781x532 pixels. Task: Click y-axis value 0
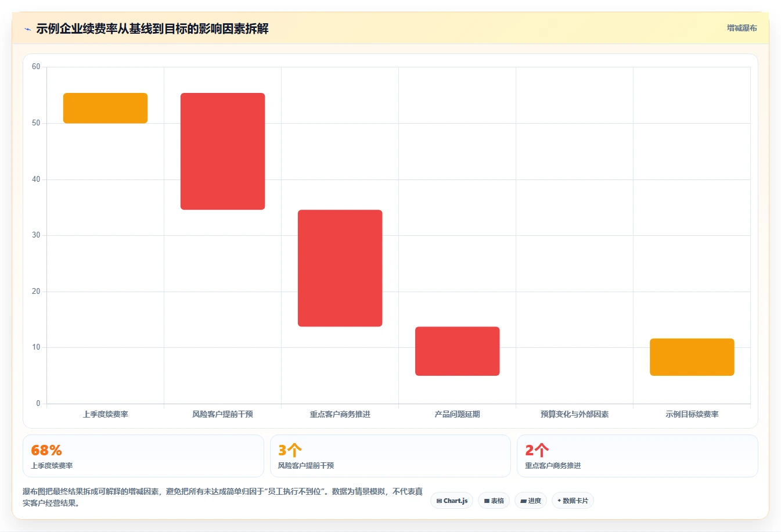point(38,404)
